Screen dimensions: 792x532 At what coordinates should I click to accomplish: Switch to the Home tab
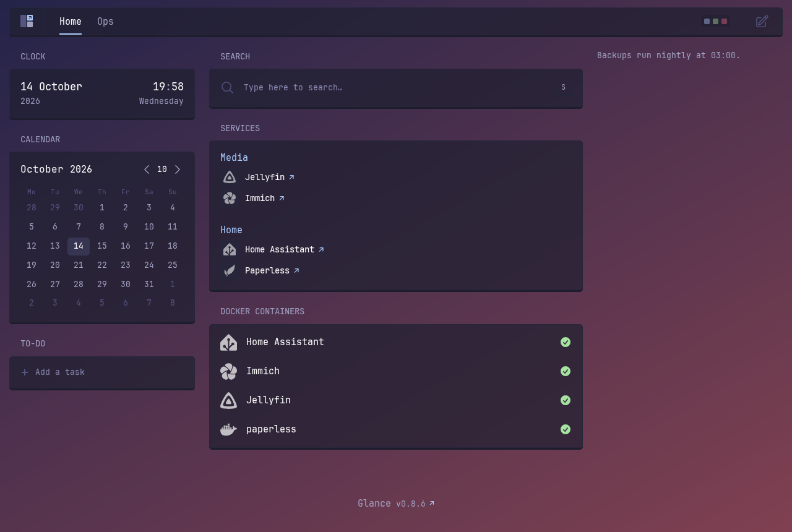pyautogui.click(x=71, y=22)
